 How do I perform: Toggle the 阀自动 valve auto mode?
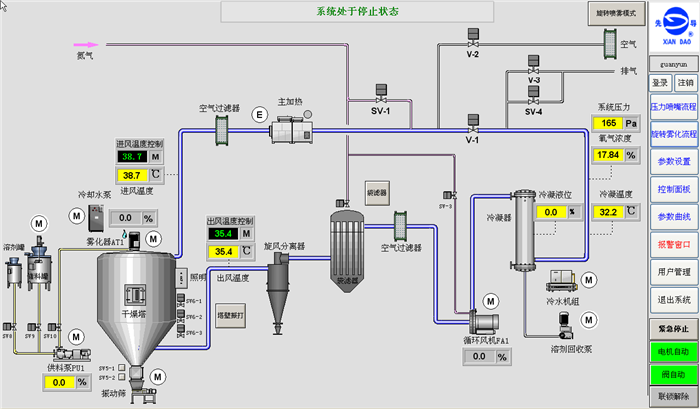672,374
